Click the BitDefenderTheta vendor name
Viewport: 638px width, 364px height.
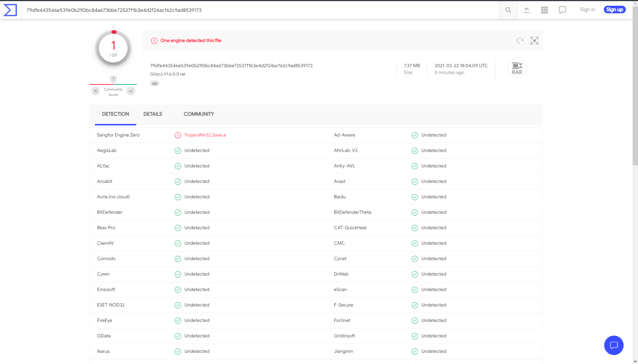coord(352,212)
